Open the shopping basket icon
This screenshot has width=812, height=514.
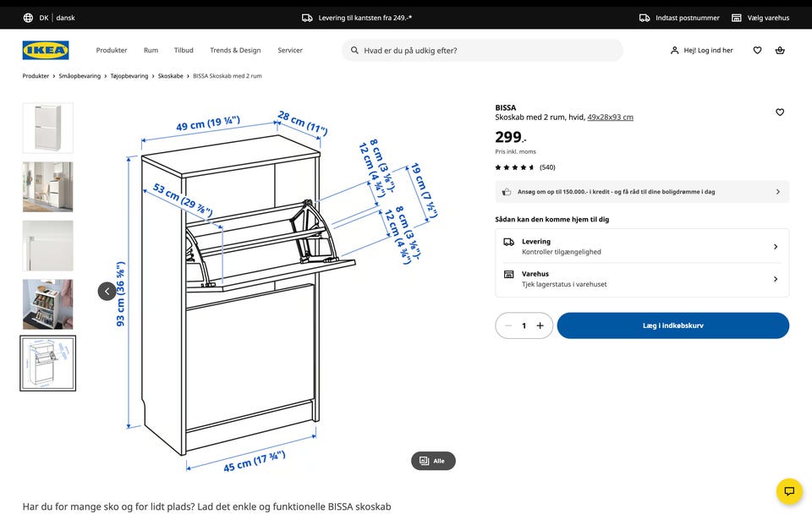(780, 50)
